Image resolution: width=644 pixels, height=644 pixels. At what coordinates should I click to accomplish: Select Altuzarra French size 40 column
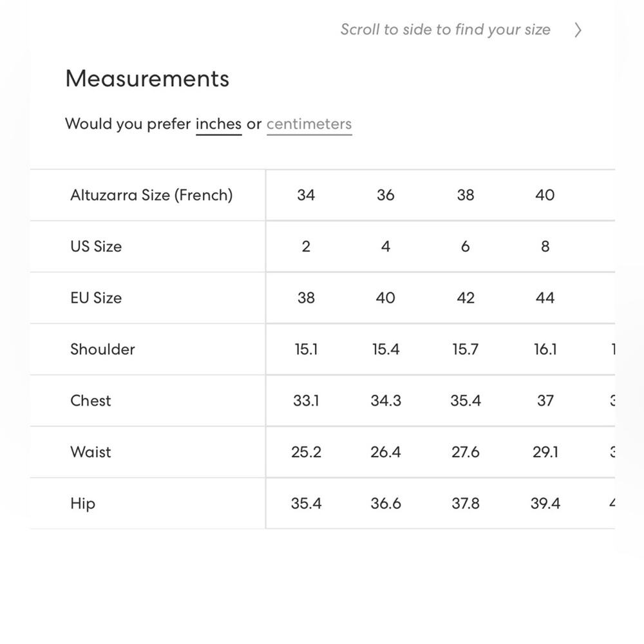click(545, 195)
